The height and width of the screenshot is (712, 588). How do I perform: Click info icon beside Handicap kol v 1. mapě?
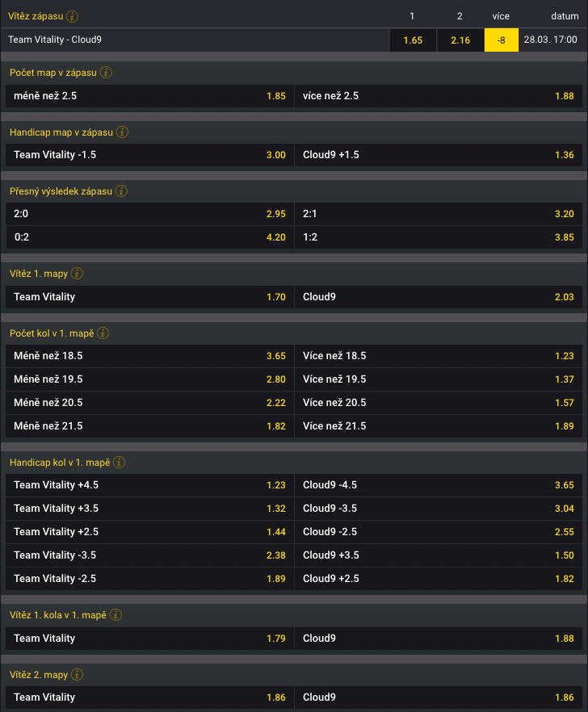(x=120, y=463)
